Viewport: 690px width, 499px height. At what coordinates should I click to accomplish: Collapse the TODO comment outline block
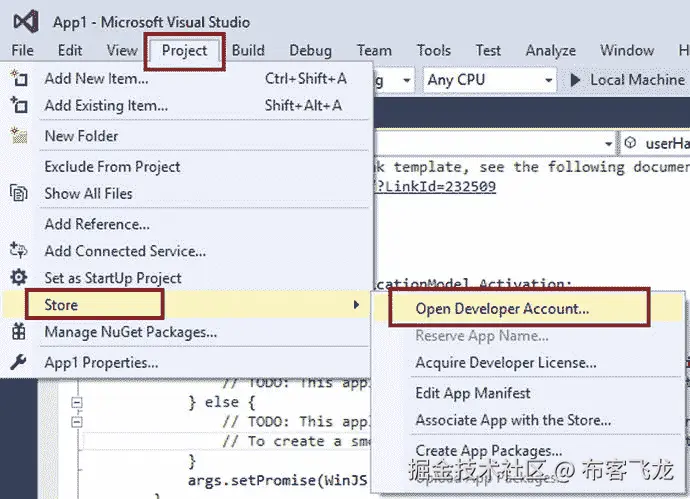click(77, 422)
